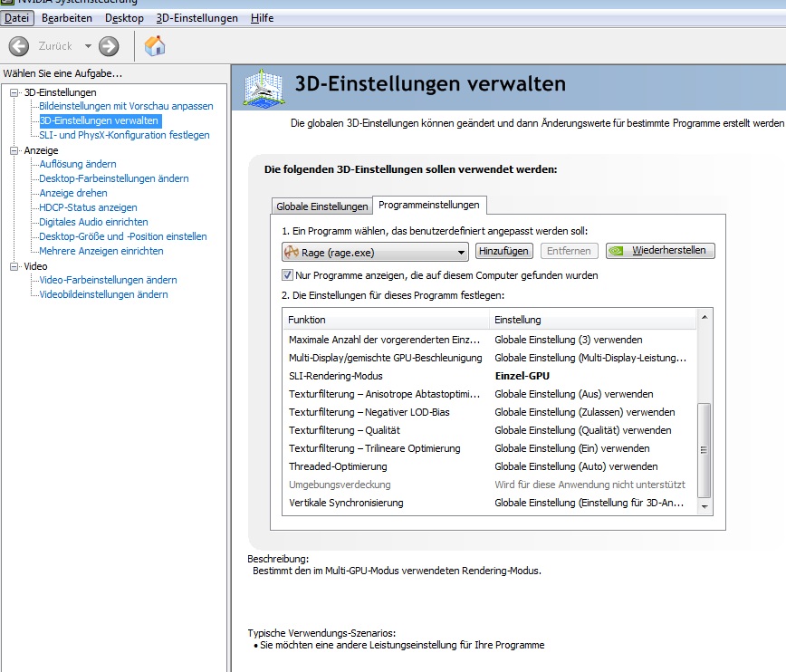Image resolution: width=786 pixels, height=672 pixels.
Task: Select the Programmeinstellungen tab
Action: [429, 205]
